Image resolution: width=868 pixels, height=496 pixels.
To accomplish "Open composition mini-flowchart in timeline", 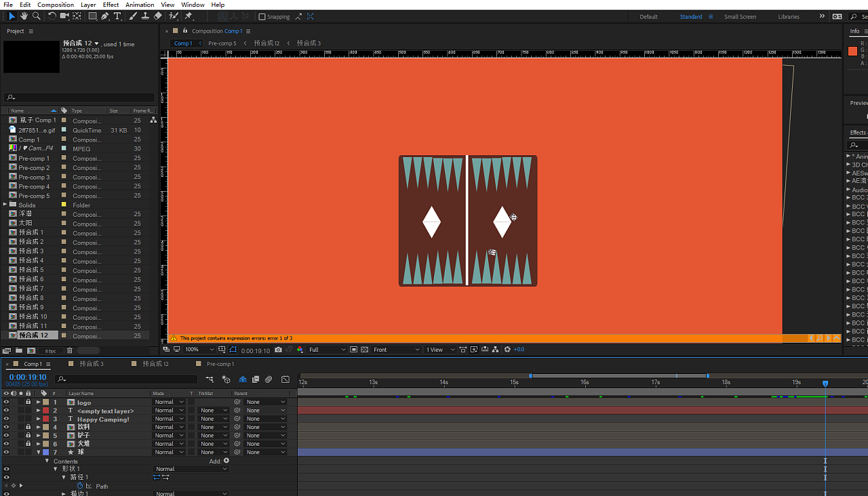I will coord(210,379).
